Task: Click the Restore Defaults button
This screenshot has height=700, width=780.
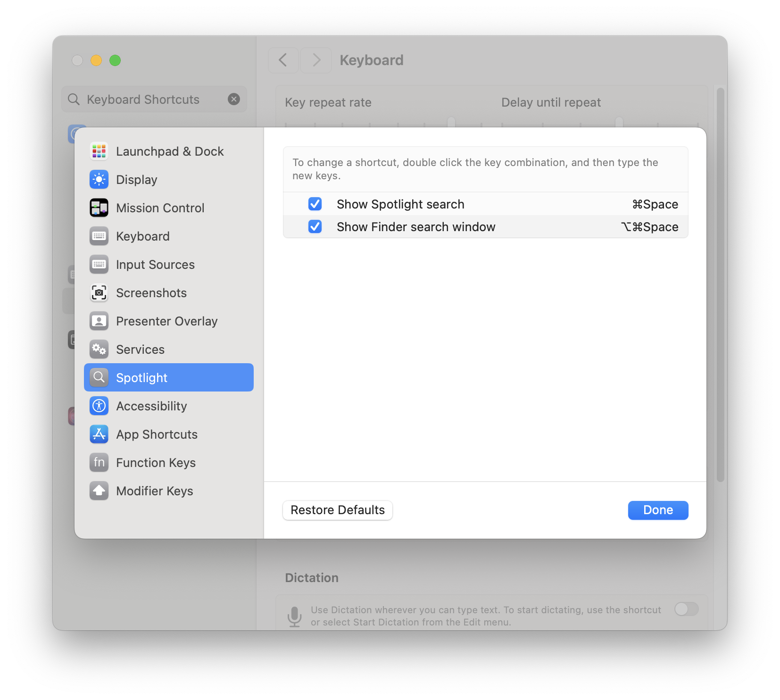Action: tap(338, 510)
